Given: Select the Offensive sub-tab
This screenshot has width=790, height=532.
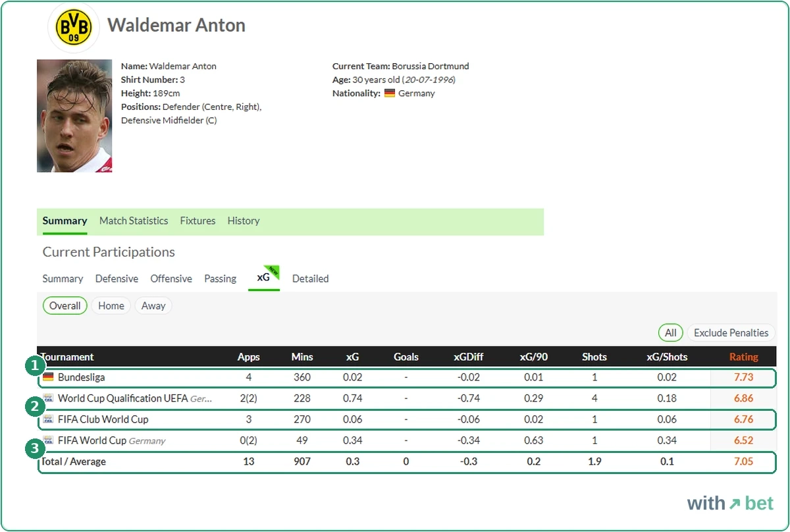Looking at the screenshot, I should click(x=171, y=279).
